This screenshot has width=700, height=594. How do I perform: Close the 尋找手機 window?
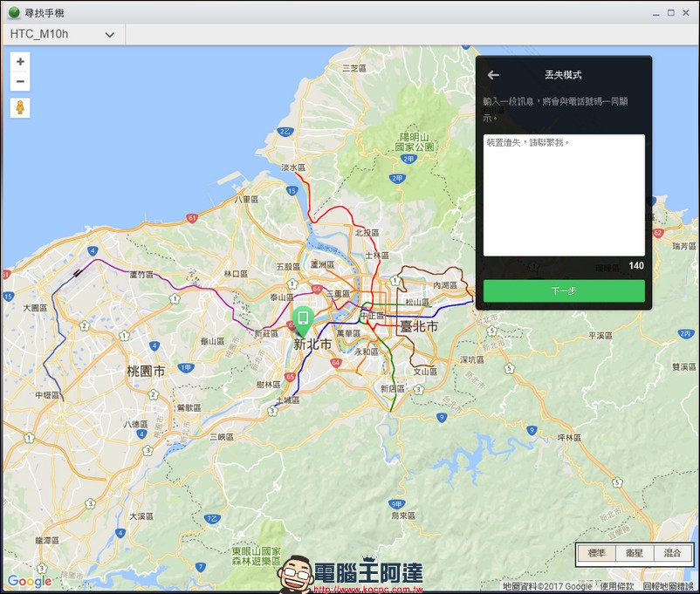(686, 13)
